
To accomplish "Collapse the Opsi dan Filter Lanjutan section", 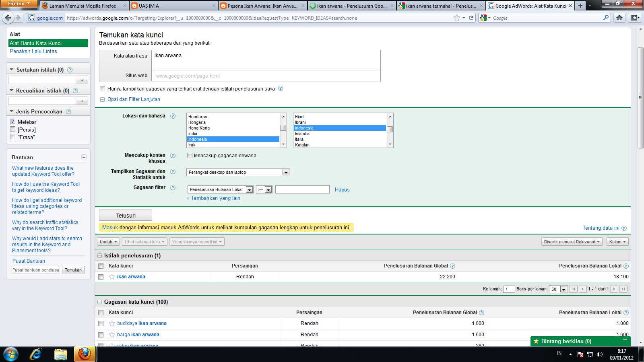I will 102,99.
